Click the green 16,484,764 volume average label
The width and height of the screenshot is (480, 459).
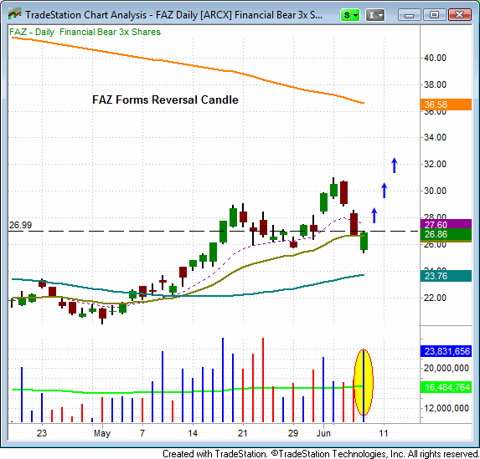click(446, 387)
